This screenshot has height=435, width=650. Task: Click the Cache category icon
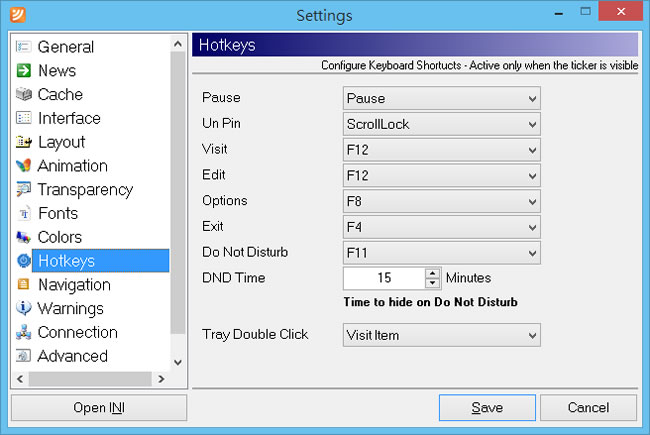24,94
